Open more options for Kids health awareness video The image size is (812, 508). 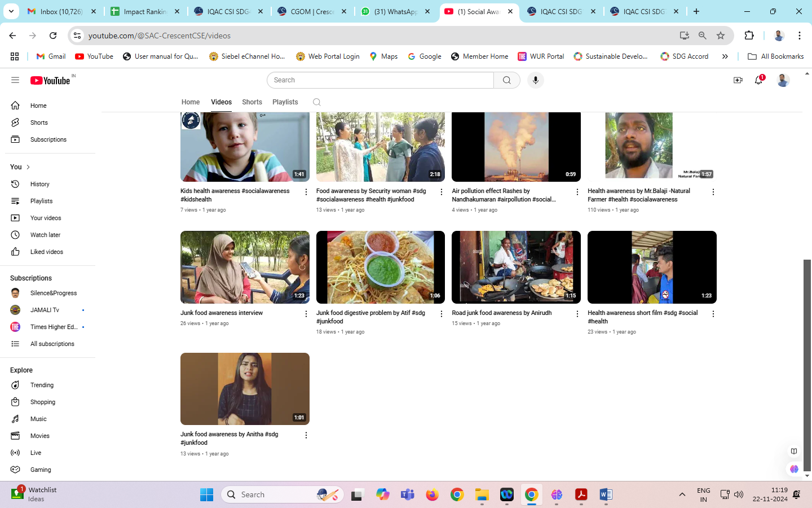pyautogui.click(x=306, y=192)
